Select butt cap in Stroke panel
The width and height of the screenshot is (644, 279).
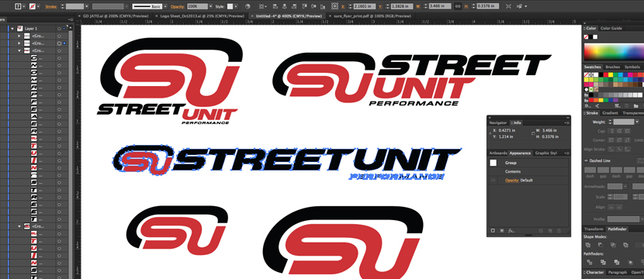click(x=611, y=131)
